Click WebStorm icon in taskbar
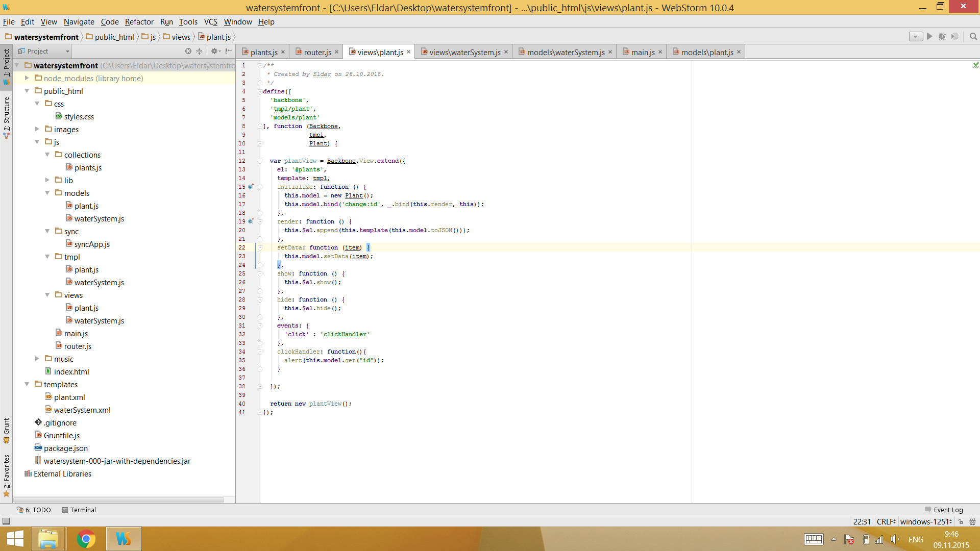980x551 pixels. 124,539
